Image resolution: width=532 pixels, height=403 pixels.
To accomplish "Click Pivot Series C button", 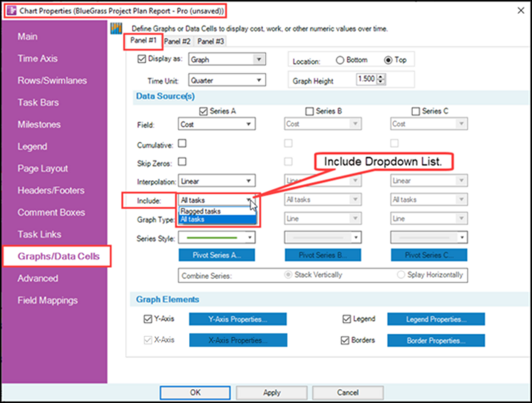I will point(429,255).
